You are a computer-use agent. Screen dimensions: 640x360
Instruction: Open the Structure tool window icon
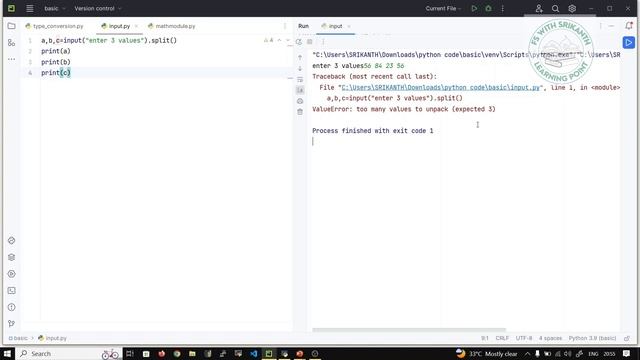11,43
